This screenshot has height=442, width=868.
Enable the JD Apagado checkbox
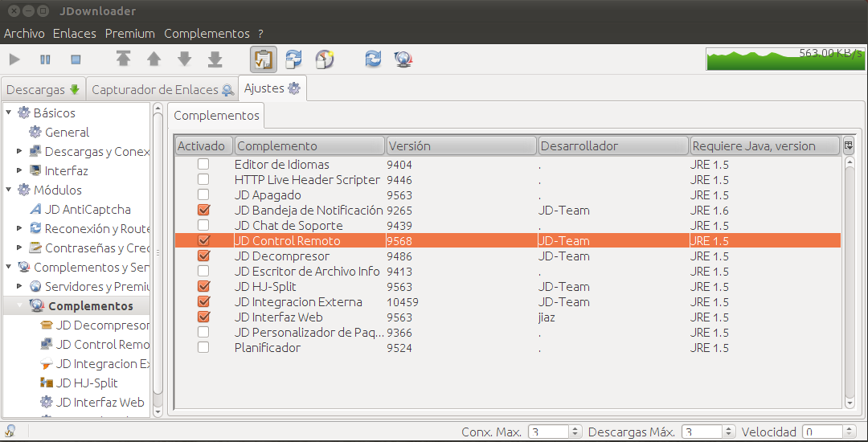tap(203, 194)
